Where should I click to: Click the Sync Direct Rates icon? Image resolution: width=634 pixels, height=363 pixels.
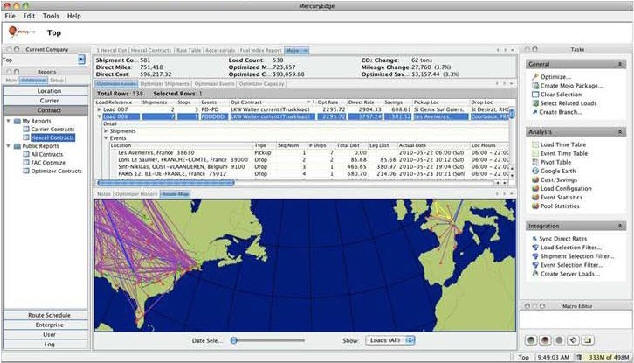pos(535,238)
